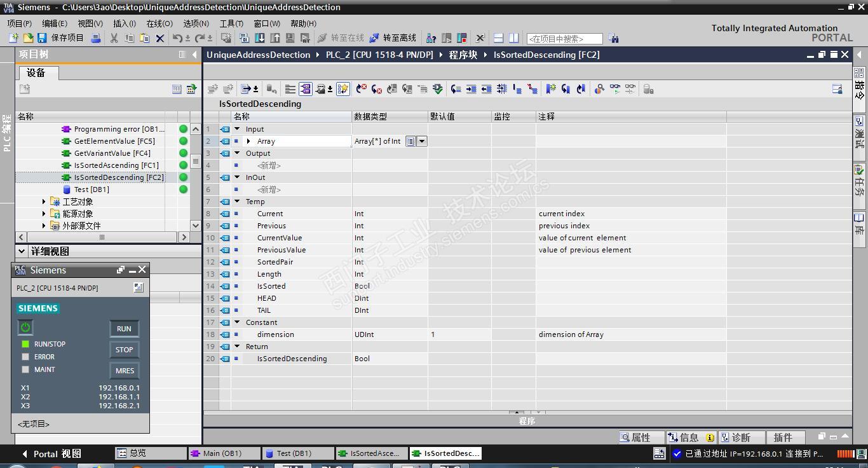Click the PLCSIM power button icon
Image resolution: width=868 pixels, height=468 pixels.
pyautogui.click(x=25, y=327)
